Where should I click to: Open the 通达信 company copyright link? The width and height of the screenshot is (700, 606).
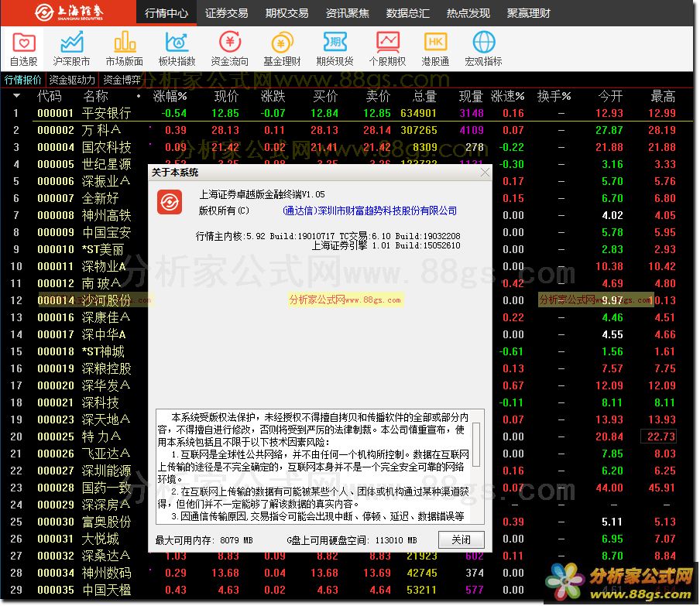(369, 211)
